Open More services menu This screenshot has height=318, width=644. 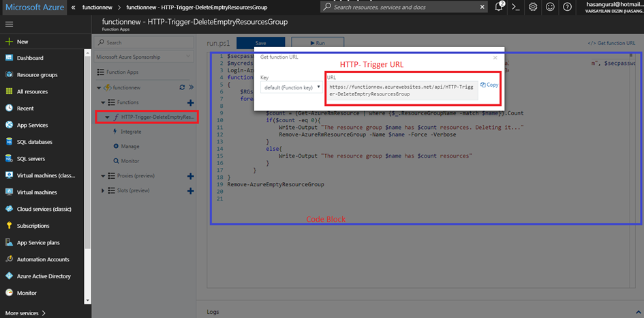[25, 313]
